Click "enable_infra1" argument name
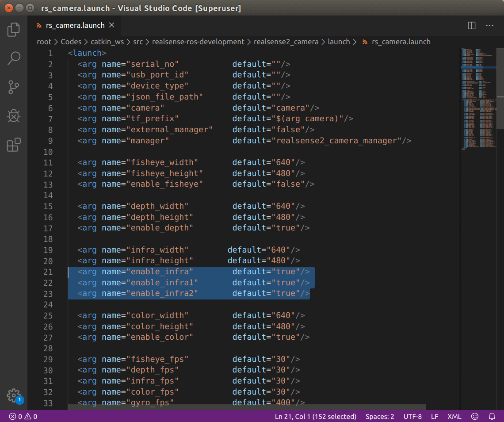 [162, 283]
